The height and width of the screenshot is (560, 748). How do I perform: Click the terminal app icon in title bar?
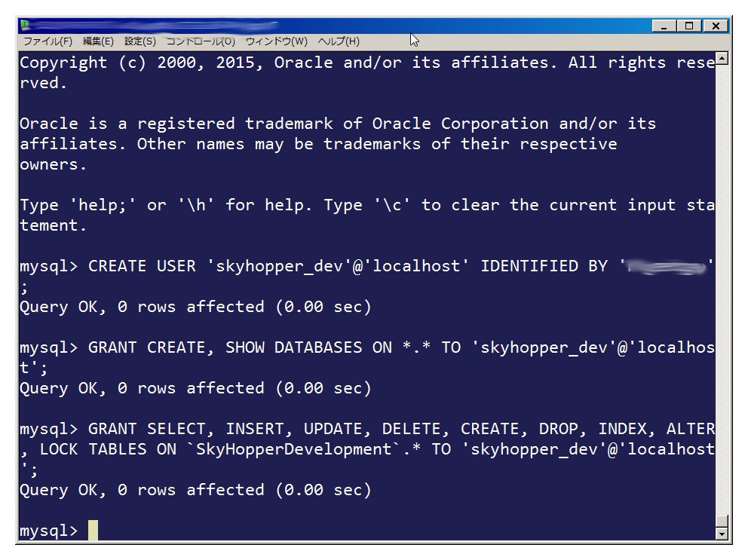26,24
